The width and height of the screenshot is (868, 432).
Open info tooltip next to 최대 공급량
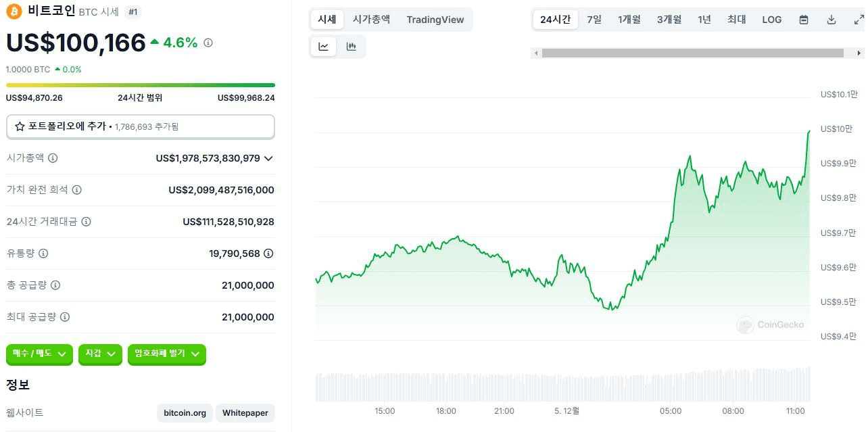pyautogui.click(x=65, y=317)
